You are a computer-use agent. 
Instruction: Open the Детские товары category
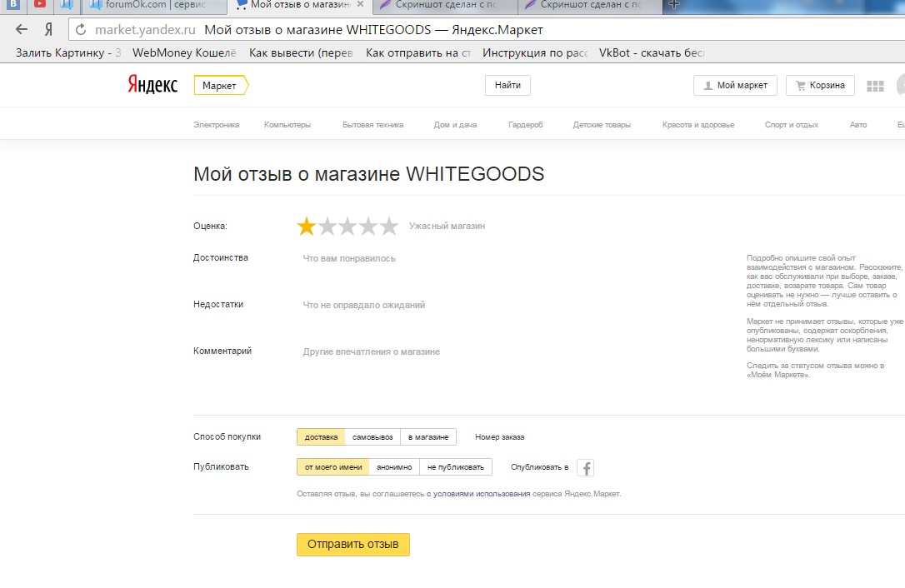click(602, 125)
